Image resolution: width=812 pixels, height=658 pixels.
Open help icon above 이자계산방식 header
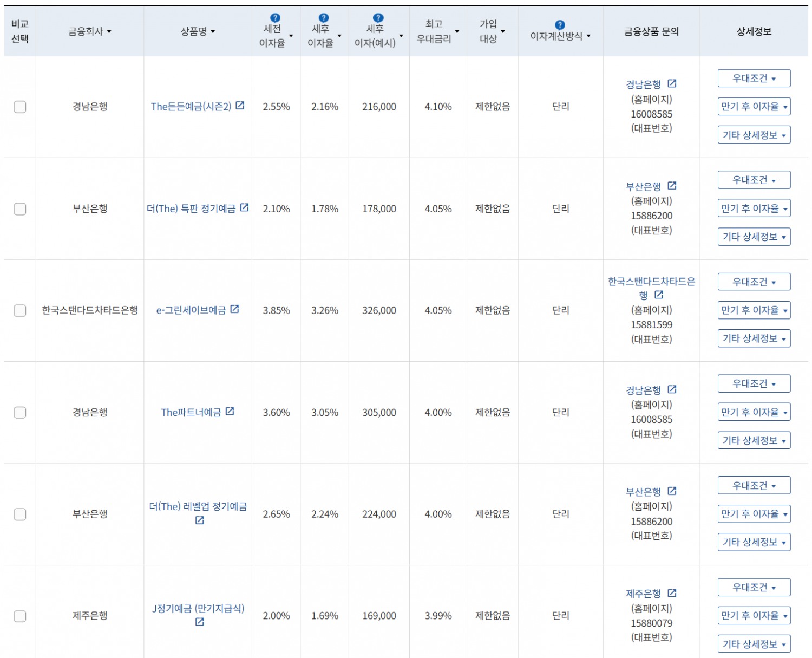560,25
